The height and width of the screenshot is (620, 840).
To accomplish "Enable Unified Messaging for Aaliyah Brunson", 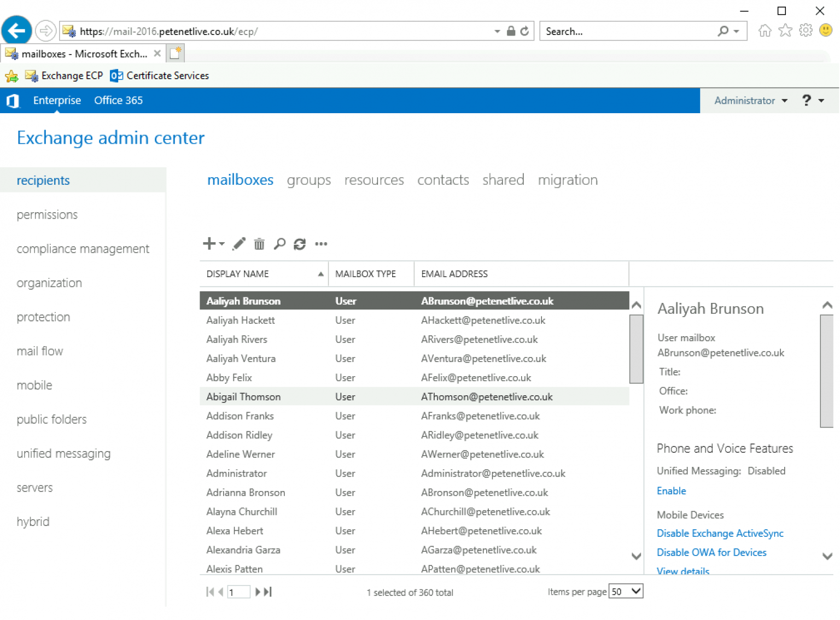I will 671,490.
